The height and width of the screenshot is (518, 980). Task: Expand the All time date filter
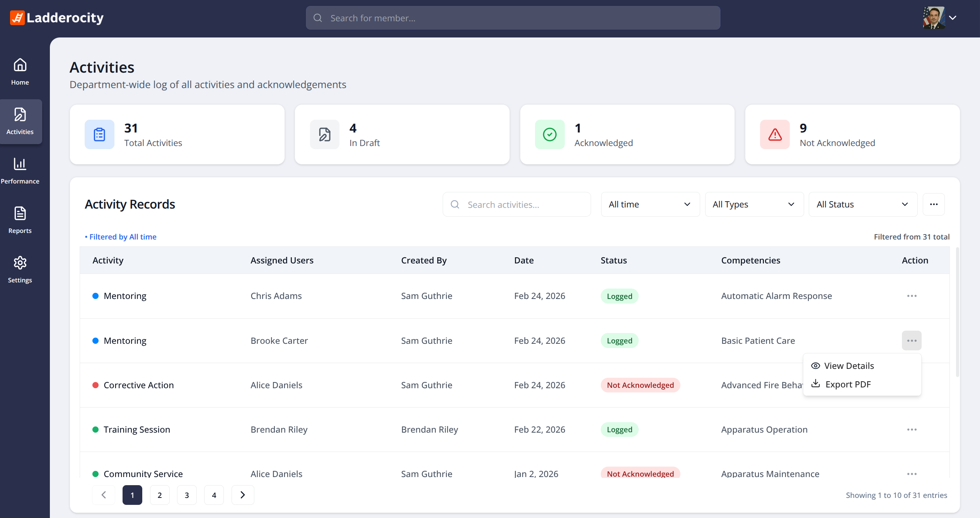click(650, 204)
